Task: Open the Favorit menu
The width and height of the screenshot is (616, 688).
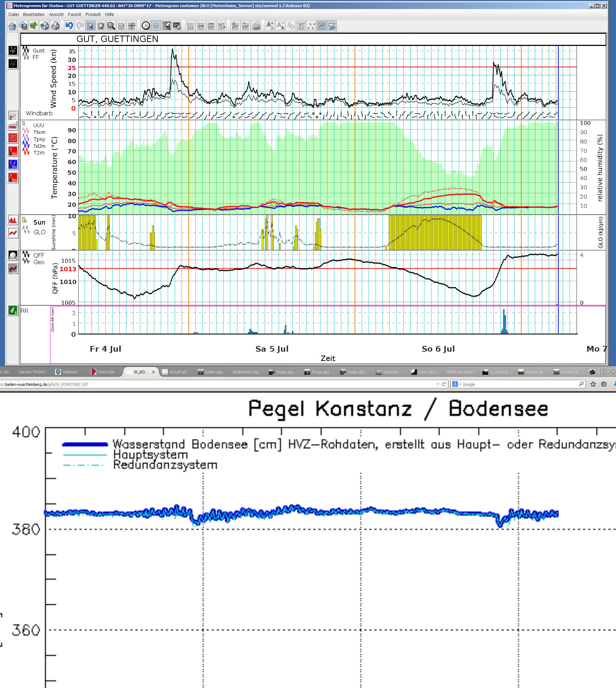Action: [74, 15]
